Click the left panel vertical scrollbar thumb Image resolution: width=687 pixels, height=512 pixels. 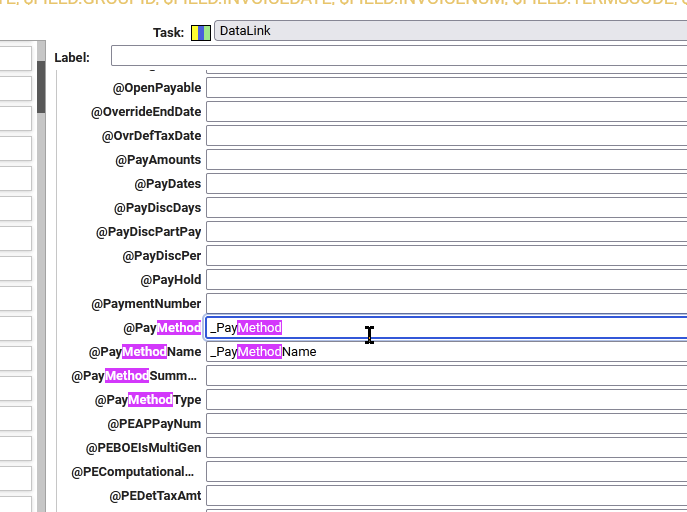[x=41, y=87]
